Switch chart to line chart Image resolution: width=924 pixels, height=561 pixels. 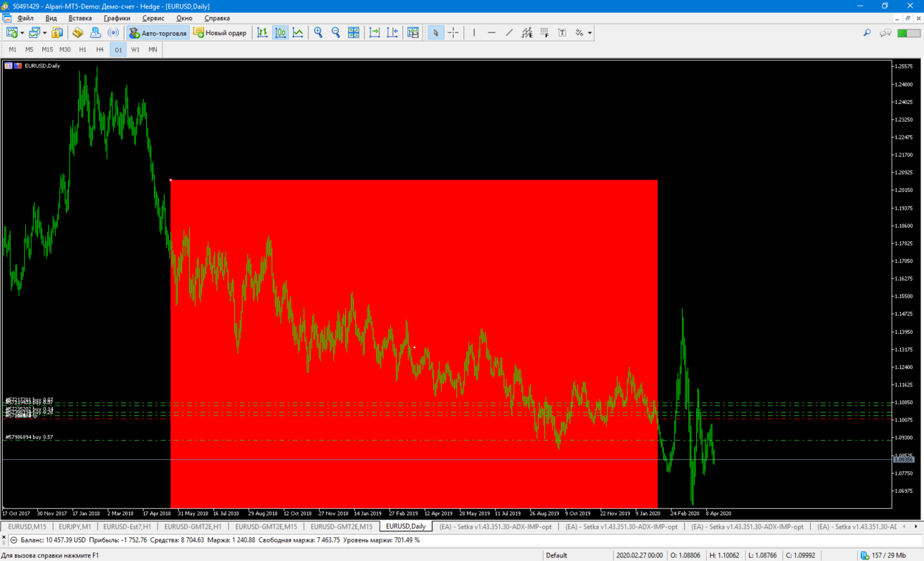(298, 33)
